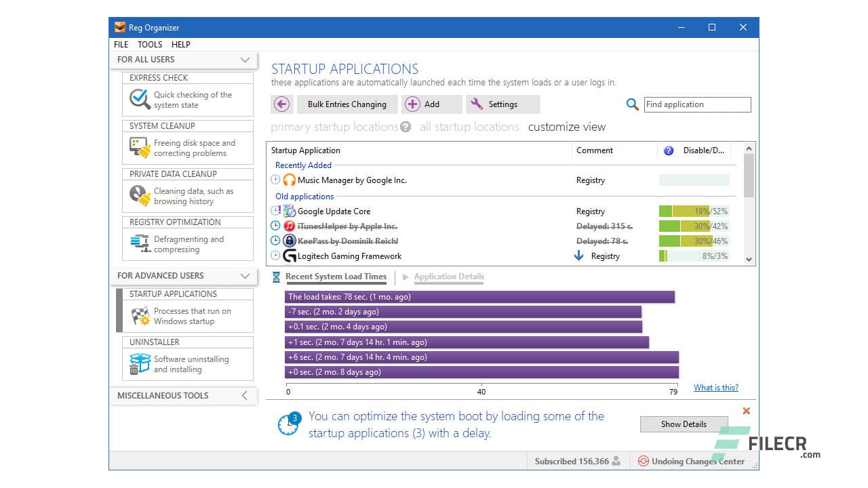Click the blue help icon in column header

[669, 150]
